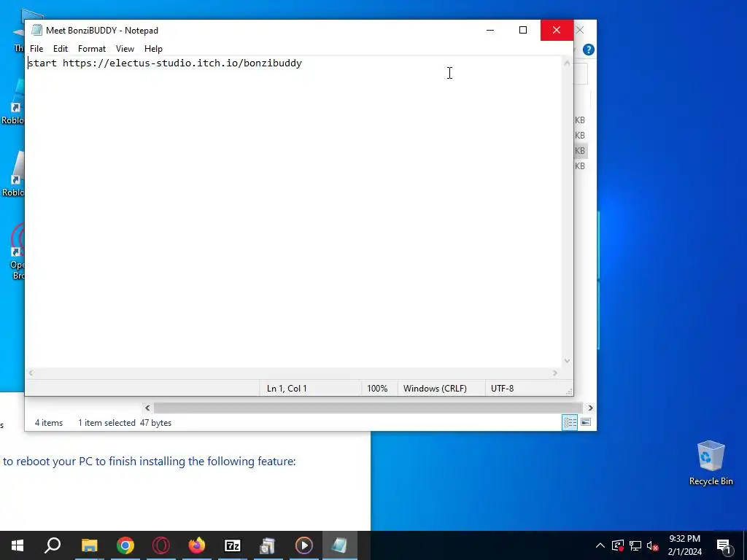Image resolution: width=747 pixels, height=560 pixels.
Task: Open the View menu in Notepad
Action: [125, 49]
